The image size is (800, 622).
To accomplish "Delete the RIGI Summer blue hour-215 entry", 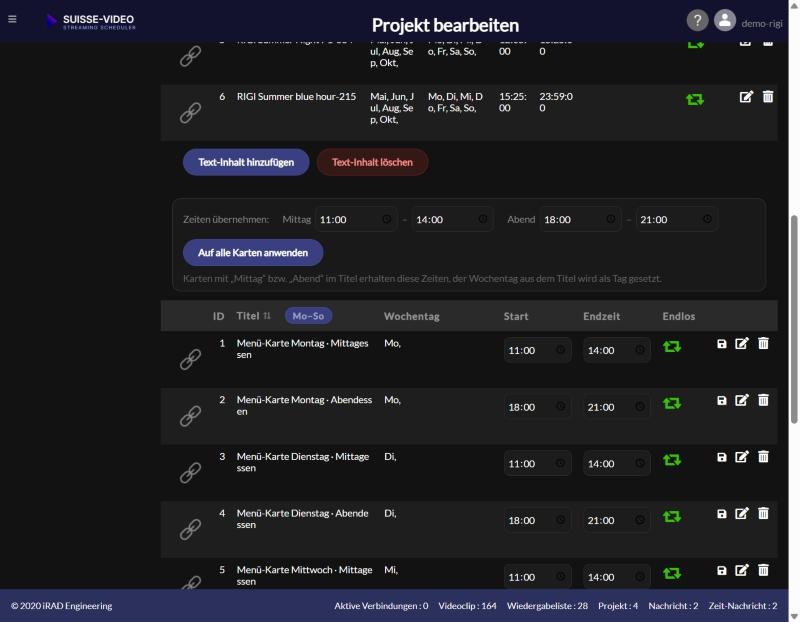I will 768,96.
